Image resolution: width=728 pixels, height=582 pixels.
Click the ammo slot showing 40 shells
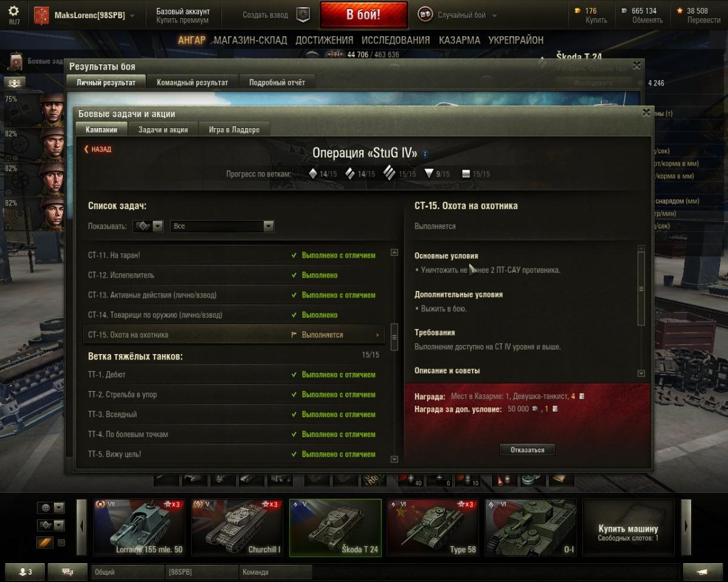pos(411,480)
